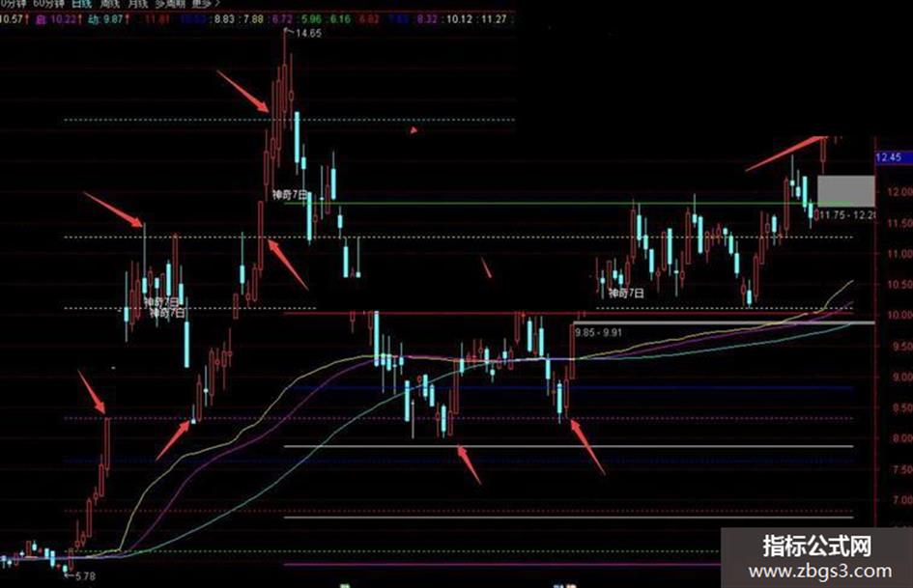Image resolution: width=913 pixels, height=588 pixels.
Task: Click the gray price range box
Action: (846, 190)
